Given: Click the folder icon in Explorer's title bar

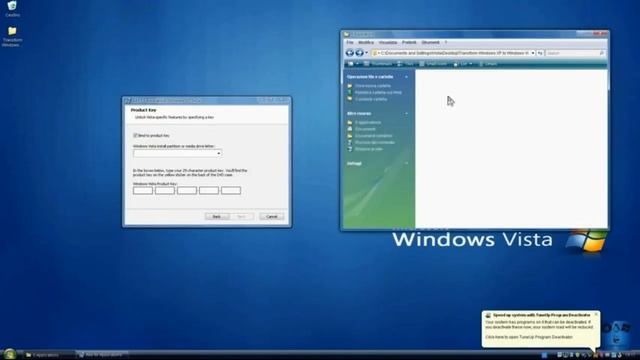Looking at the screenshot, I should [347, 34].
